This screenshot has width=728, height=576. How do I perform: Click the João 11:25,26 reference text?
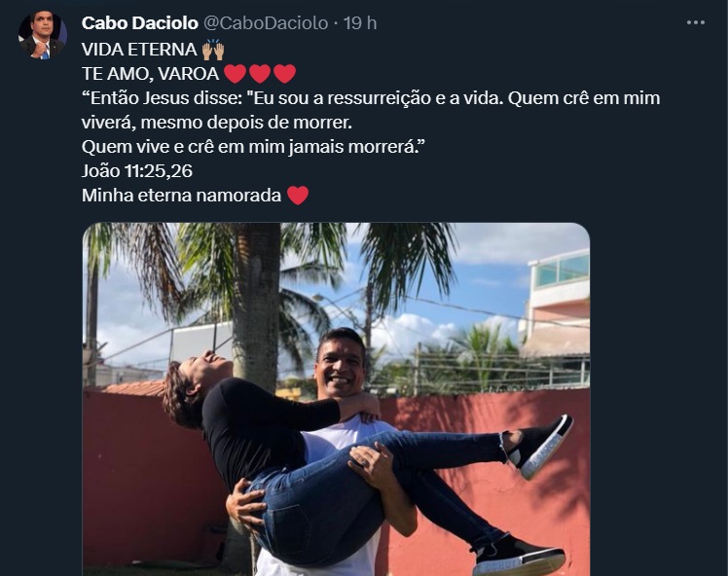[x=137, y=171]
